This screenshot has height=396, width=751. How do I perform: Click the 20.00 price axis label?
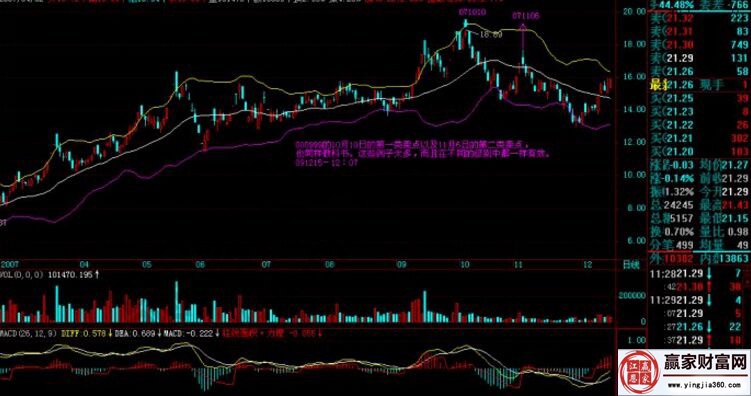pos(633,11)
